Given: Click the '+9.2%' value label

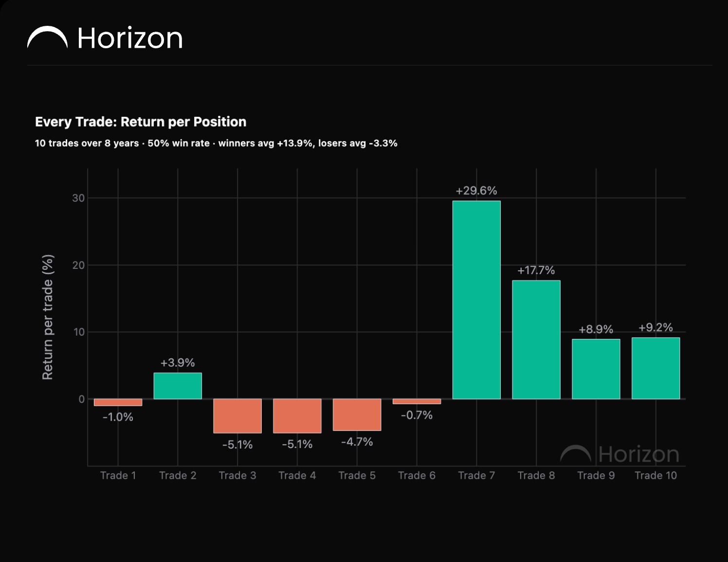Looking at the screenshot, I should [656, 327].
